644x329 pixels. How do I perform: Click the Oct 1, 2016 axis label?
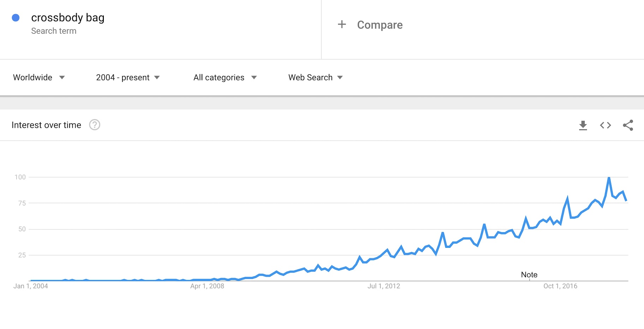[x=560, y=286]
